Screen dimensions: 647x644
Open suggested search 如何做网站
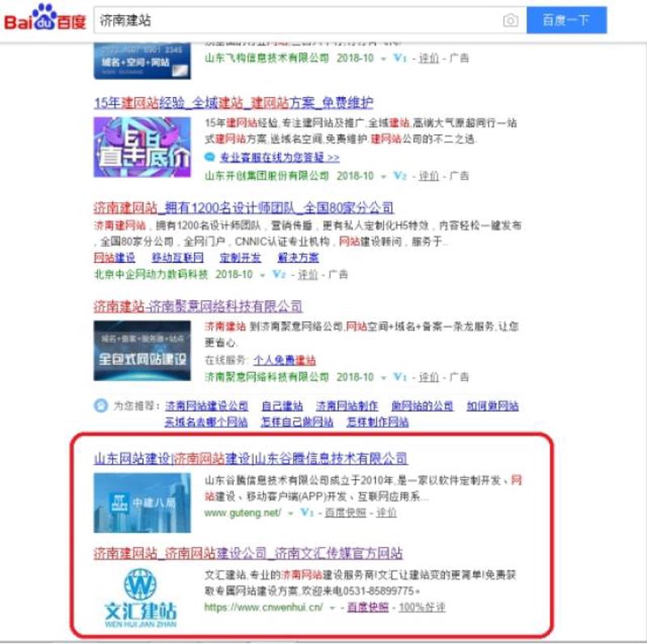[493, 406]
